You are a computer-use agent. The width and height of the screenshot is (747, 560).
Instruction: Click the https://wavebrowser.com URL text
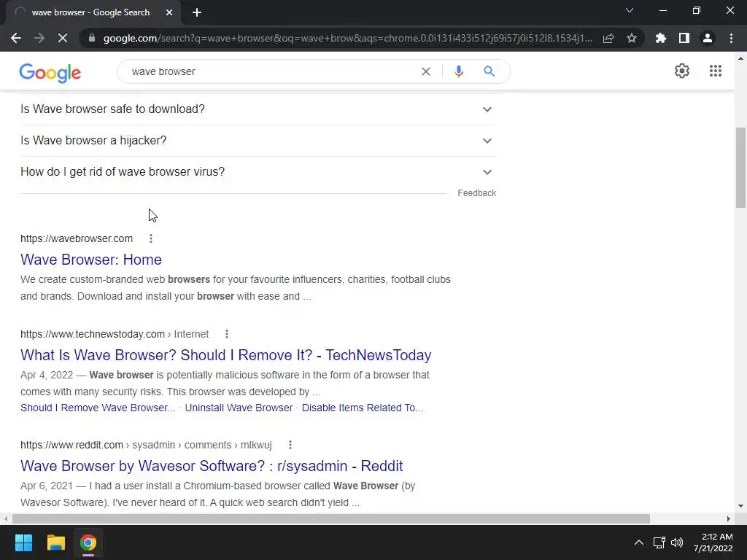[x=77, y=238]
